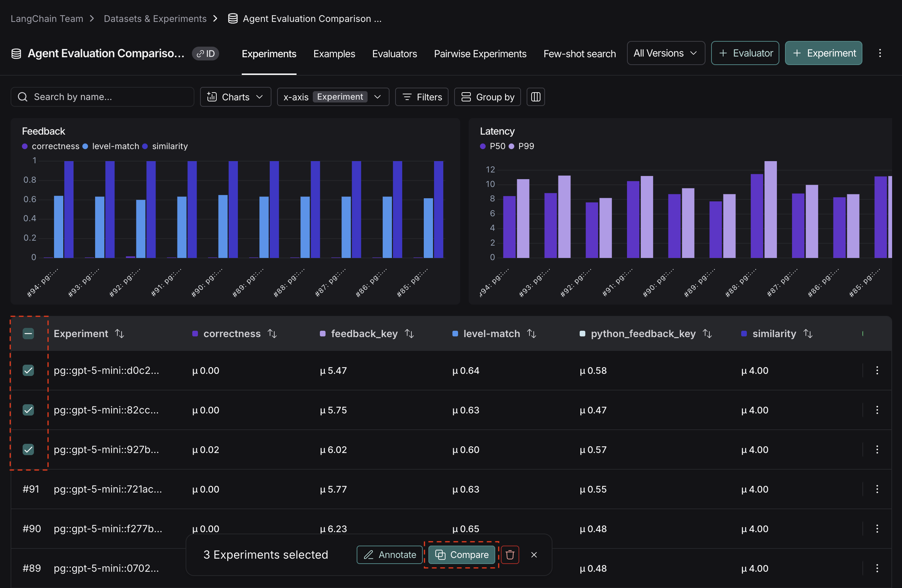Click the select-all header checkbox
The width and height of the screenshot is (902, 588).
pyautogui.click(x=28, y=334)
